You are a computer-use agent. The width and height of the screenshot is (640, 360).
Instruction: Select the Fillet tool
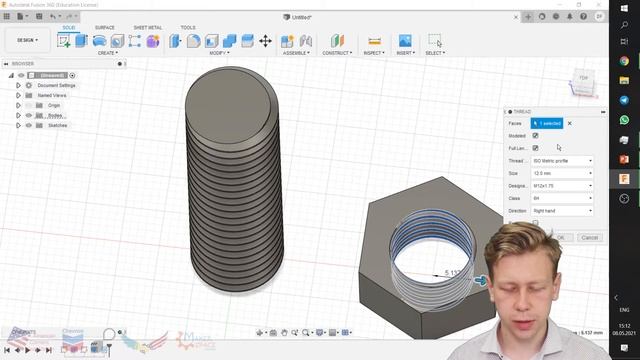[x=193, y=41]
